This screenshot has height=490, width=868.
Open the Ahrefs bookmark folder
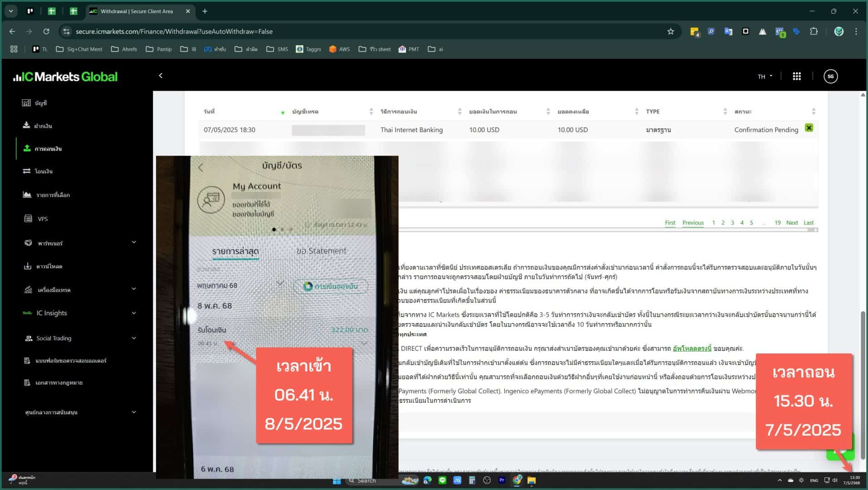coord(124,49)
